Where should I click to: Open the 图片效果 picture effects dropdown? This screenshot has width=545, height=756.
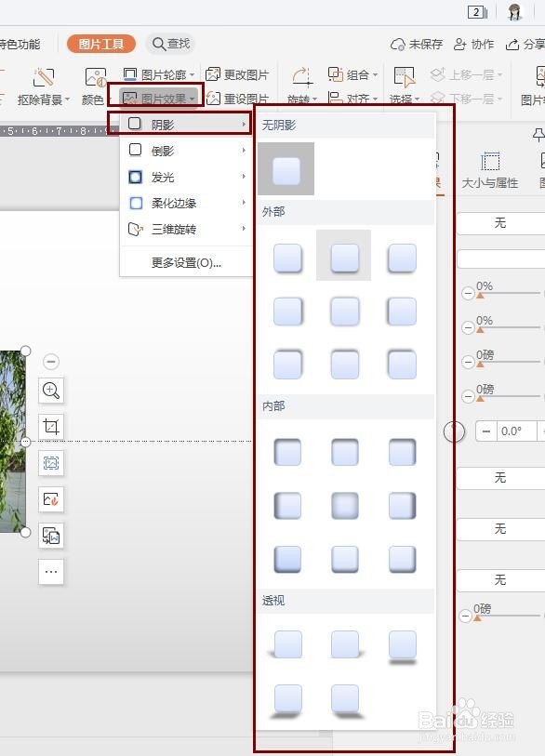coord(159,99)
